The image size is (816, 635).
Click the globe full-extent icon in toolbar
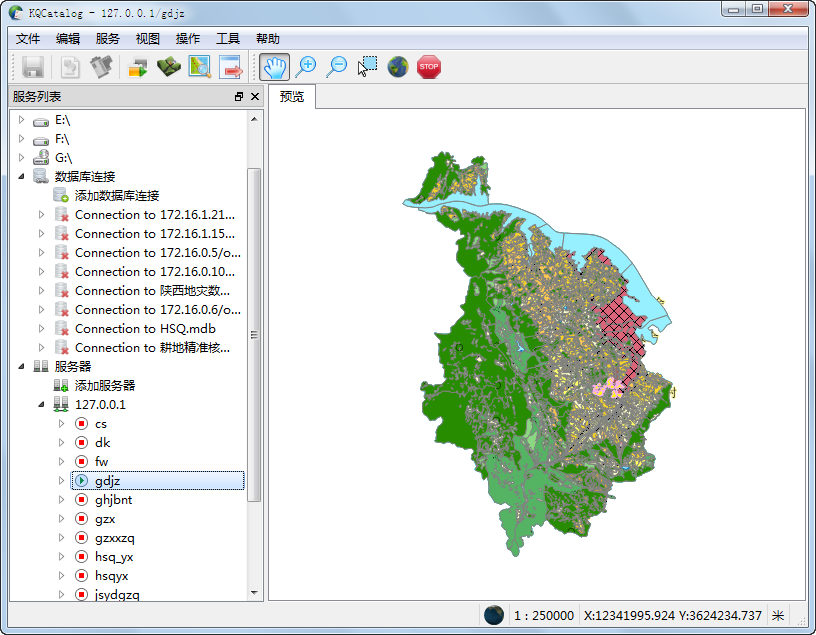tap(398, 67)
